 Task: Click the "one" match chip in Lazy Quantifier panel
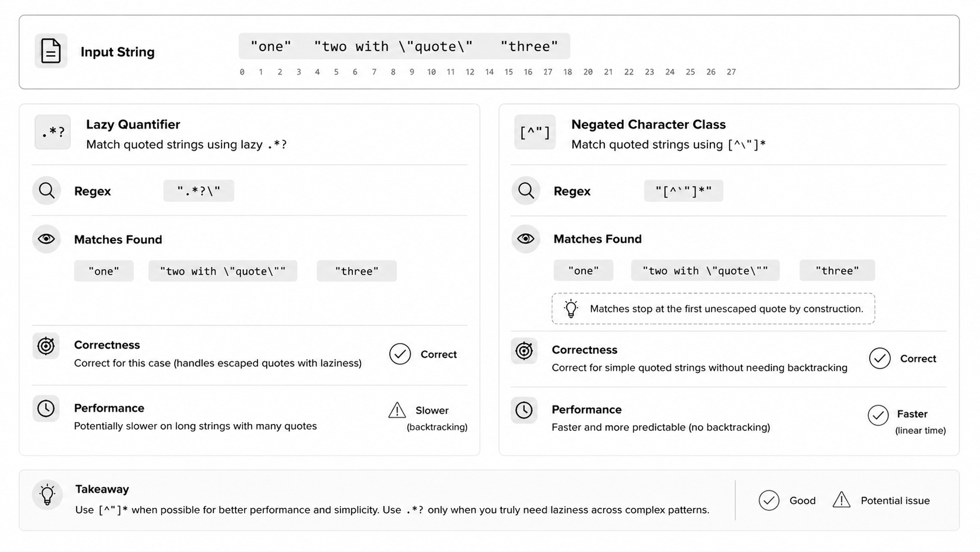click(x=104, y=271)
